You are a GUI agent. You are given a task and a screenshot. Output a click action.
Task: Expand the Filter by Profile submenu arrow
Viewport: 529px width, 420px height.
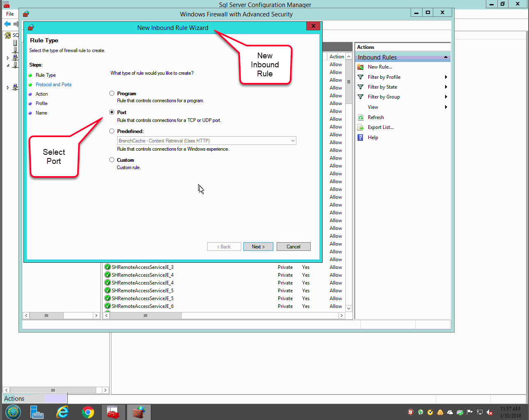pyautogui.click(x=446, y=77)
